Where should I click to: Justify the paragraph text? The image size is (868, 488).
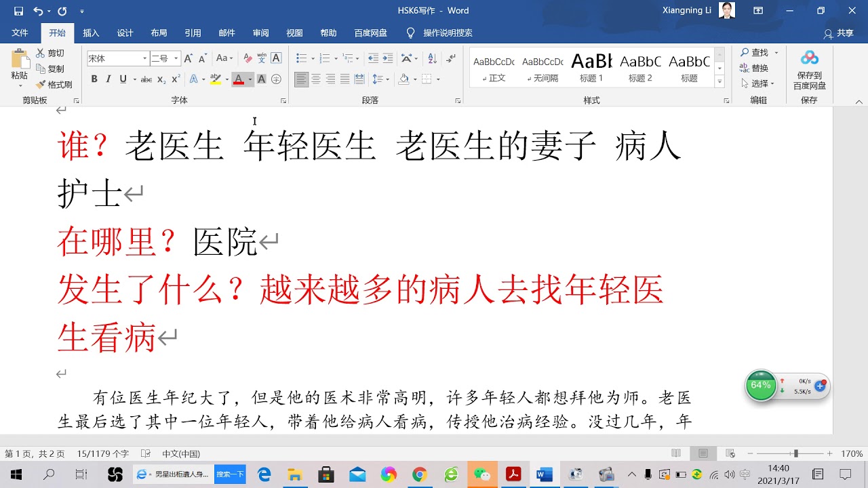(x=344, y=79)
